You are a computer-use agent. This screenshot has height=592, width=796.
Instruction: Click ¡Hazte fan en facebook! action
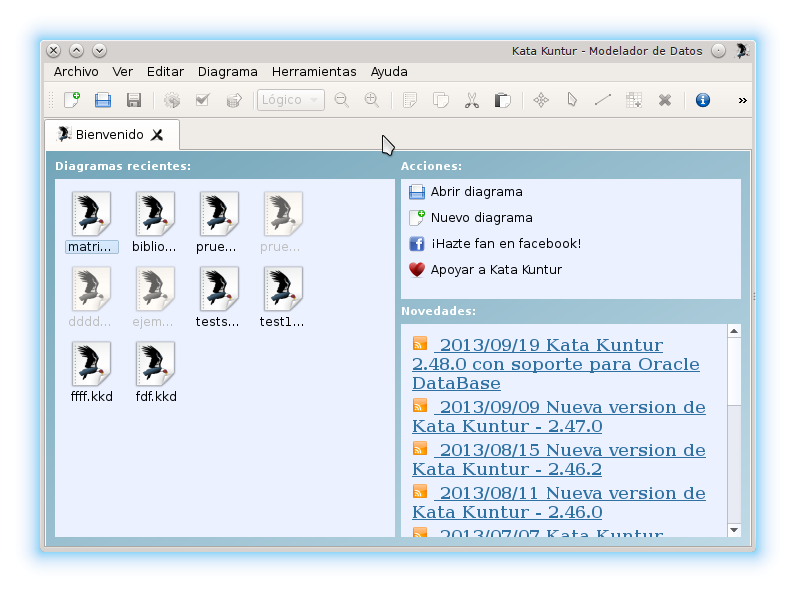[495, 244]
